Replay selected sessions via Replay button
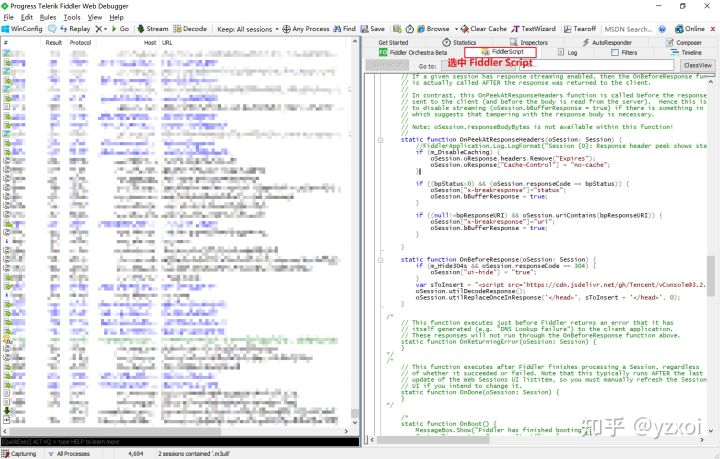720x459 pixels. coord(75,28)
